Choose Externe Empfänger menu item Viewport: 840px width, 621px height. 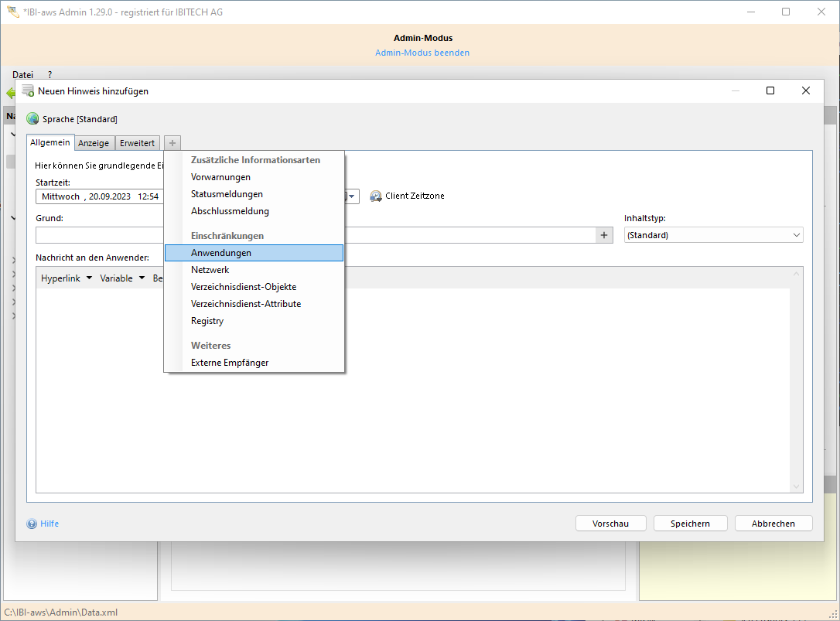click(230, 363)
